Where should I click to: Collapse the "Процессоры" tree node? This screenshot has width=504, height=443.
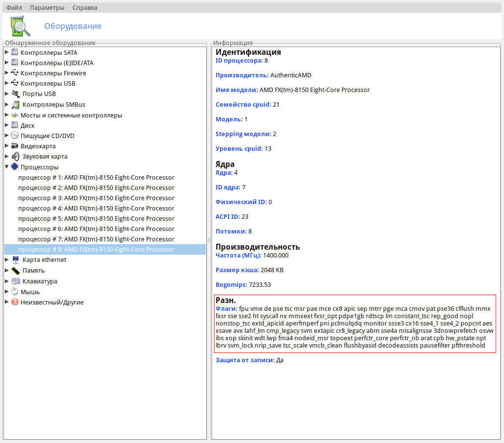[x=7, y=167]
